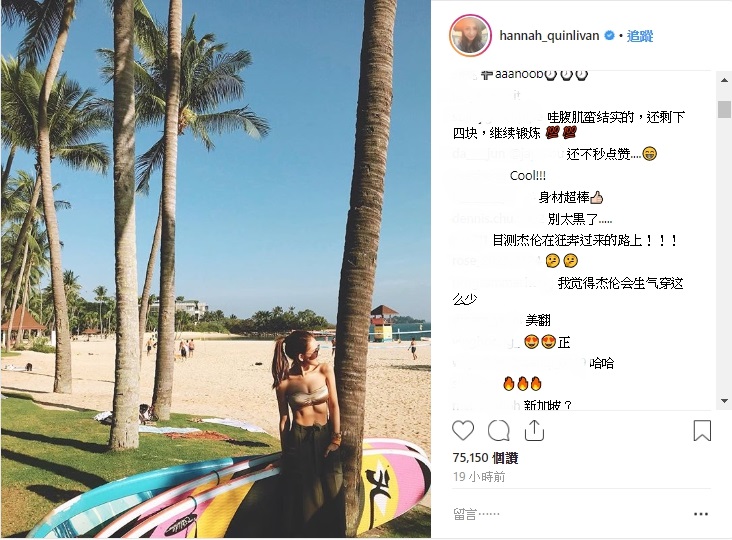Open the 19 小時前 timestamp link
Image resolution: width=732 pixels, height=540 pixels.
click(479, 477)
